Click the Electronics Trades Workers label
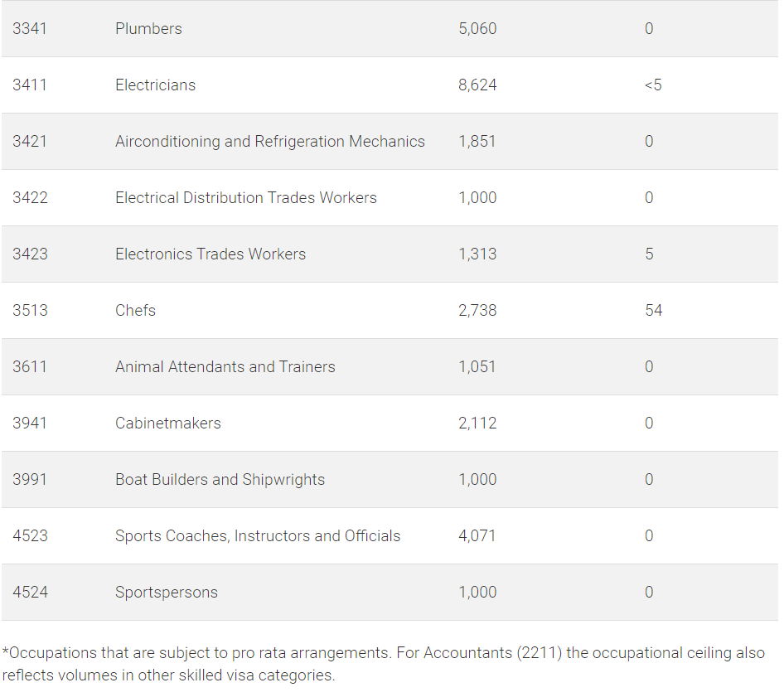Screen dimensions: 784x697 tap(211, 254)
